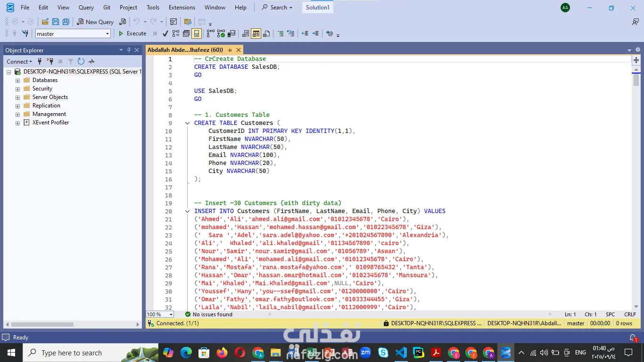Click the editor split handle above scrollbar
Screen dimensions: 644x362
636,60
